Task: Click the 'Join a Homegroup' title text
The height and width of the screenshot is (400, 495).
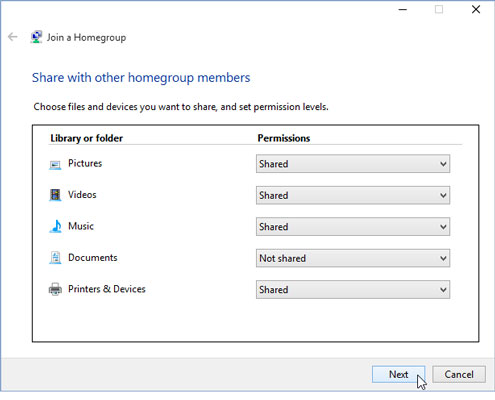Action: point(86,37)
